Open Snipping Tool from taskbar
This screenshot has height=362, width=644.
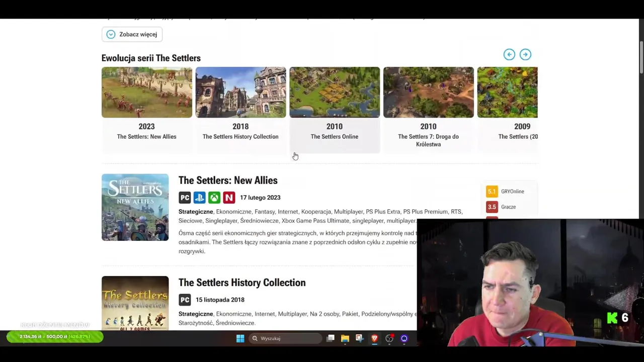(359, 338)
